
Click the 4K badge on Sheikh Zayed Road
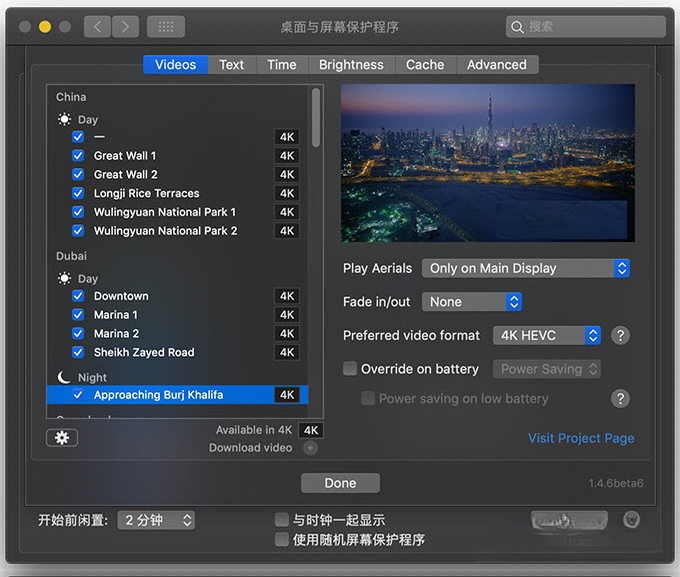pos(287,352)
